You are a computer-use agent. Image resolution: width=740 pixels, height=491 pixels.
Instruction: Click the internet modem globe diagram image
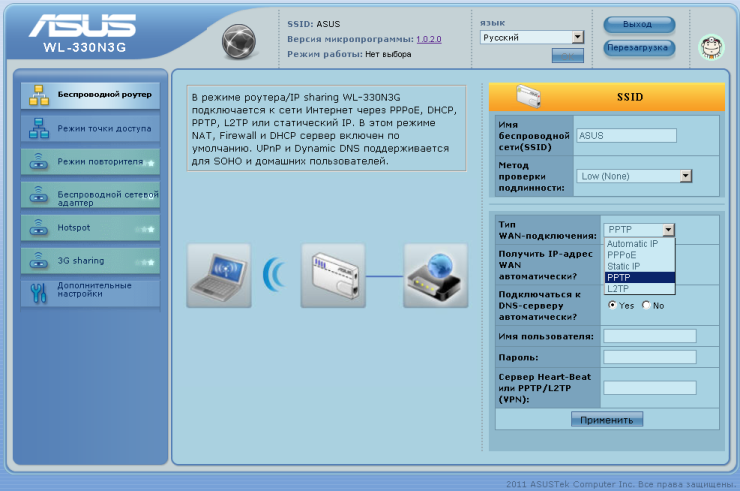pyautogui.click(x=436, y=276)
